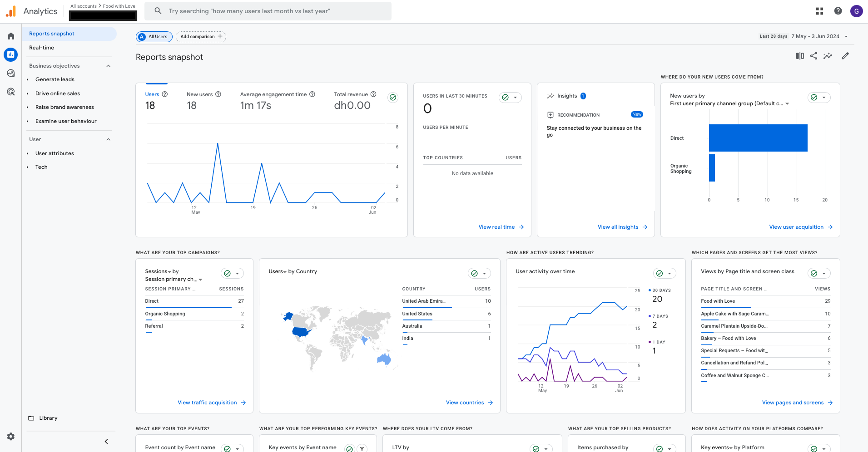868x452 pixels.
Task: Change the First user primary channel group dimension
Action: [x=788, y=103]
